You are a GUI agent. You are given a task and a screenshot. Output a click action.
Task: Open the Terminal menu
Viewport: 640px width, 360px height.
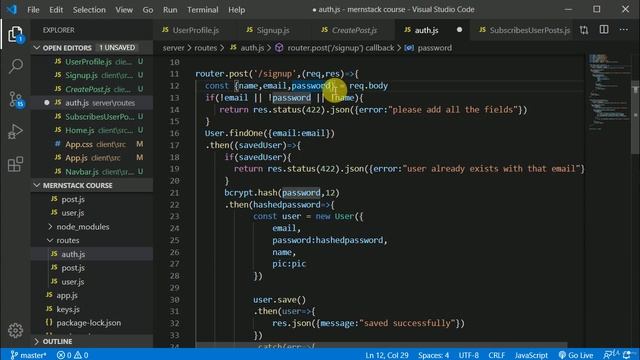203,10
